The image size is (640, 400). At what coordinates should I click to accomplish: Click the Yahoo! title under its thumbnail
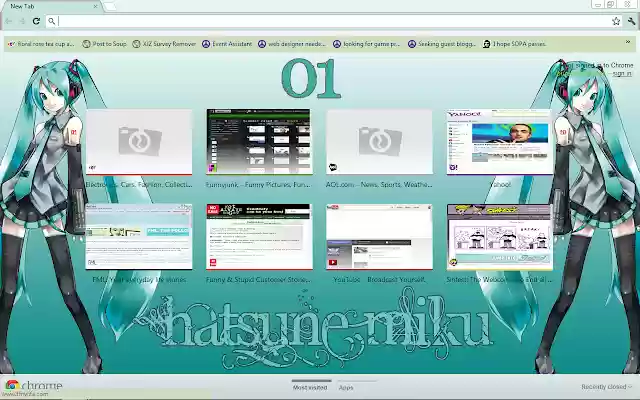point(500,185)
